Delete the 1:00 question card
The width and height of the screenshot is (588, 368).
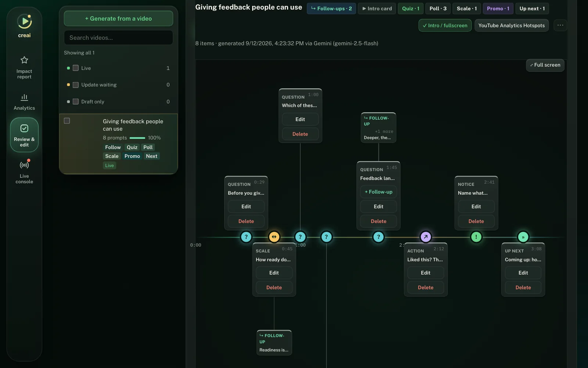point(300,134)
